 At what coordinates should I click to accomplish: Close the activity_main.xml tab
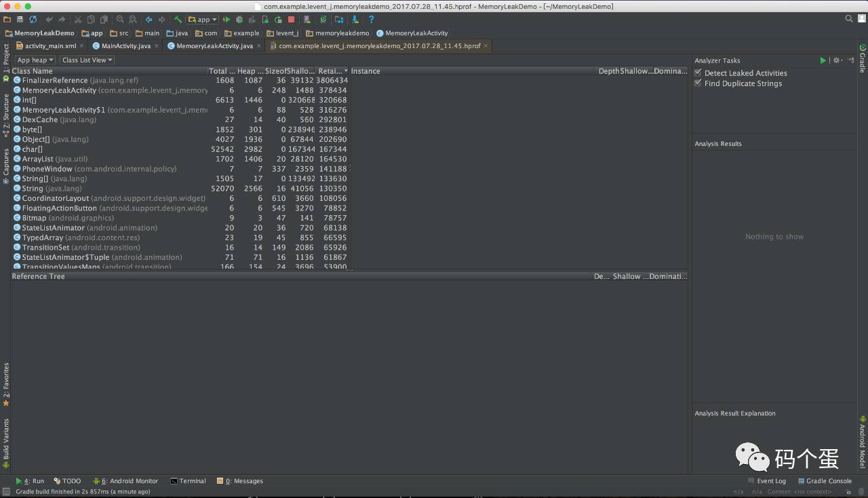click(81, 45)
